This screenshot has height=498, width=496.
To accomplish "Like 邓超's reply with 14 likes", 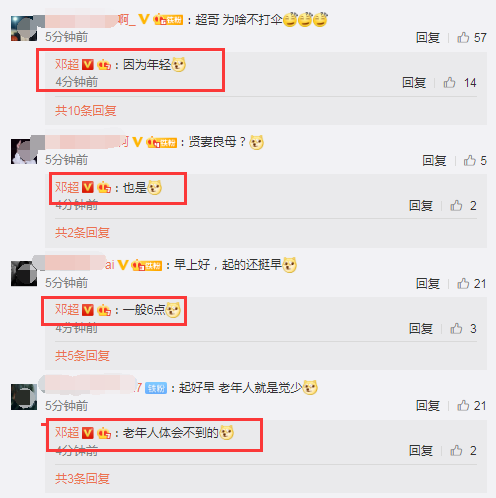I will click(x=449, y=82).
